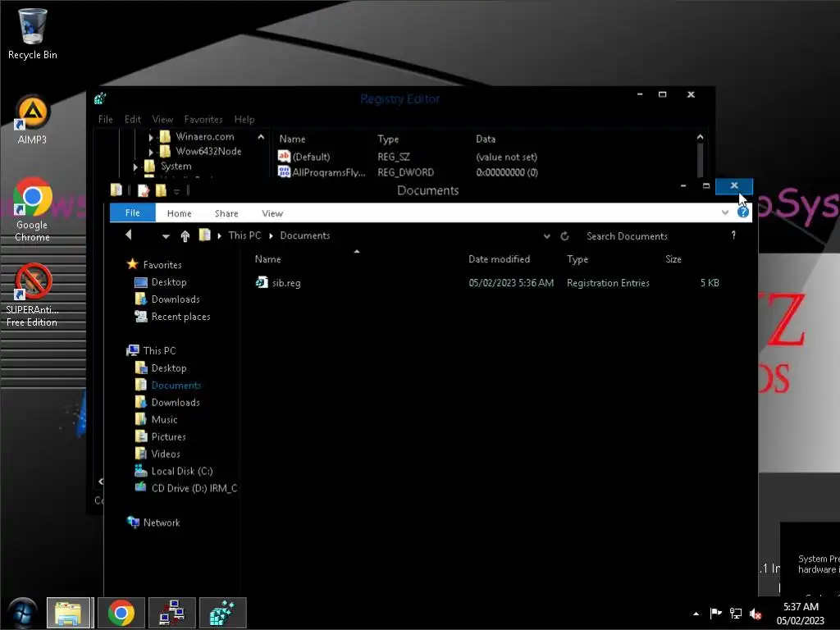Open Customize Quick Access Toolbar dropdown
Viewport: 840px width, 630px height.
point(176,191)
